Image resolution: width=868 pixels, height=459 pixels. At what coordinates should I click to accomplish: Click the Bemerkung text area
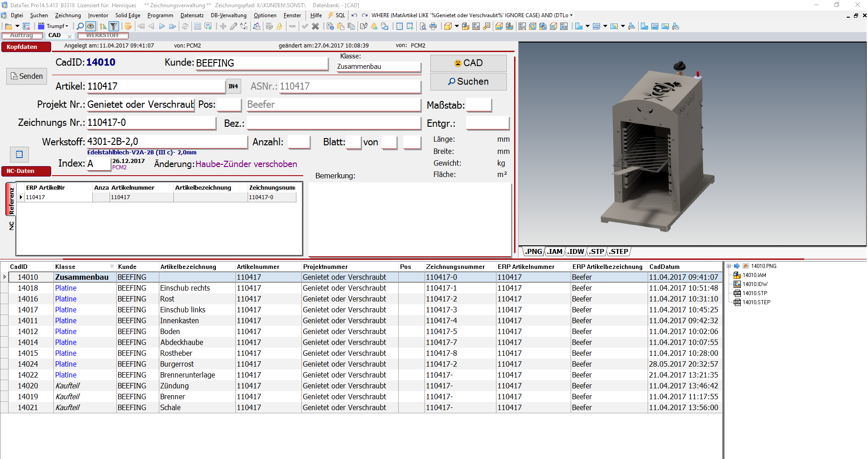point(410,219)
